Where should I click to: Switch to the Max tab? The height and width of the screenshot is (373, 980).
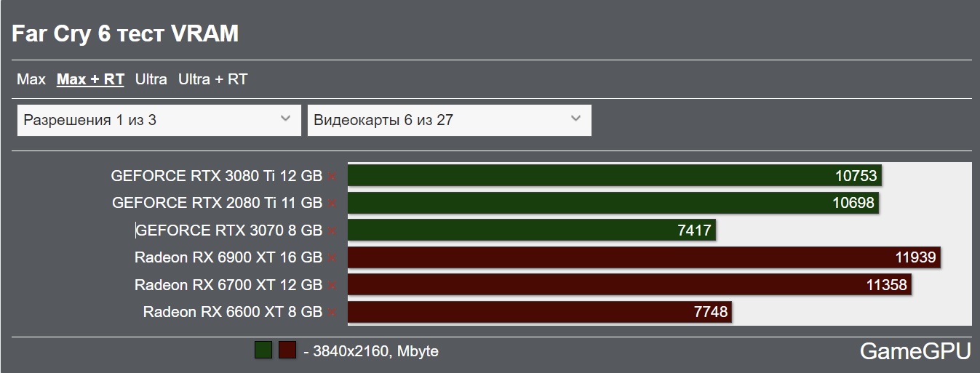pos(31,79)
